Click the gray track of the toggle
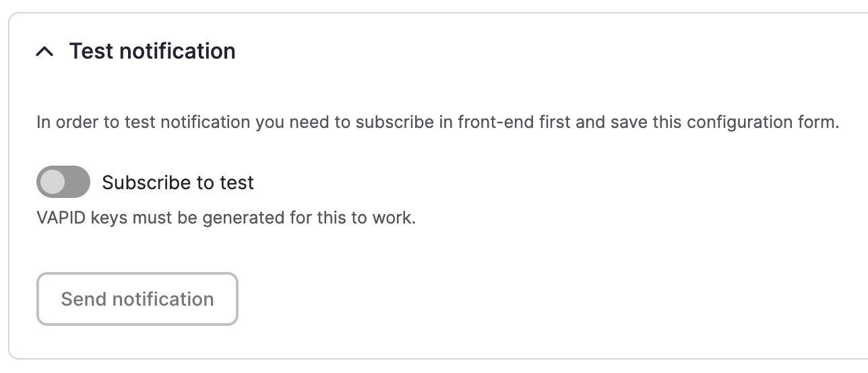Image resolution: width=868 pixels, height=373 pixels. [77, 182]
